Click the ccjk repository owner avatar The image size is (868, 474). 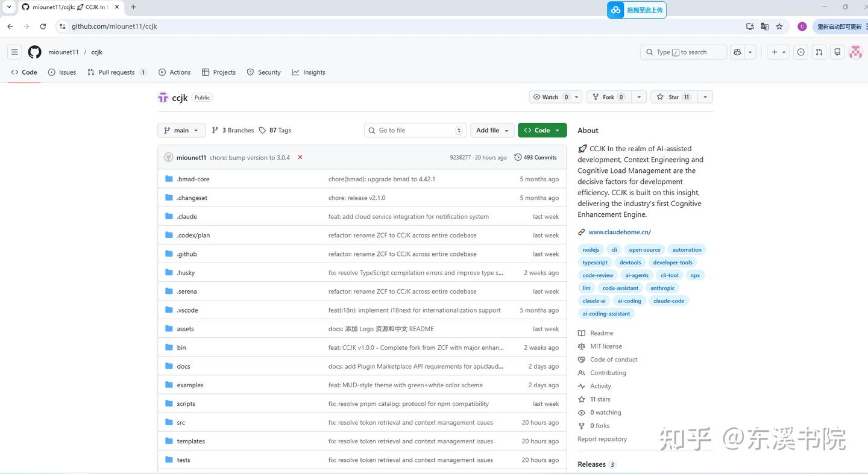163,98
